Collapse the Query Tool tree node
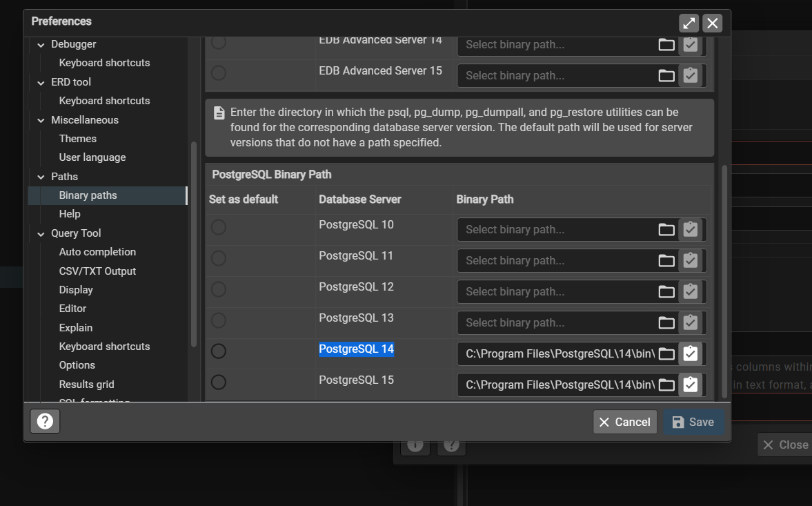 tap(41, 234)
